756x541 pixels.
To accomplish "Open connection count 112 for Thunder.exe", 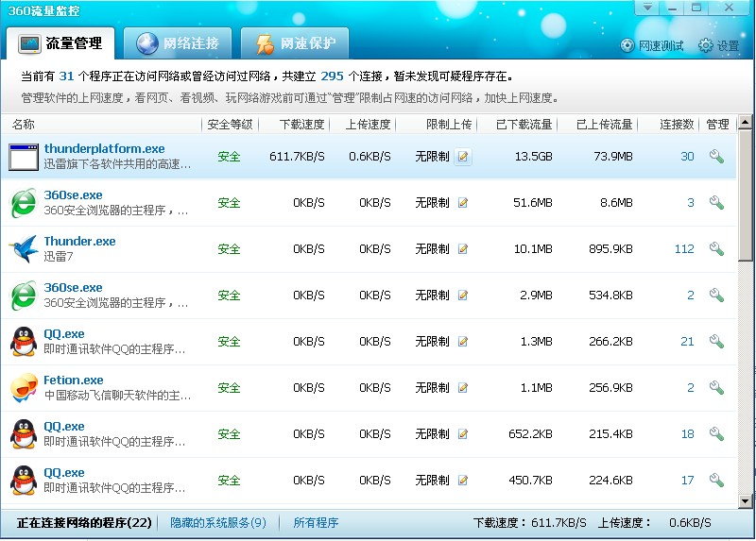I will tap(684, 248).
